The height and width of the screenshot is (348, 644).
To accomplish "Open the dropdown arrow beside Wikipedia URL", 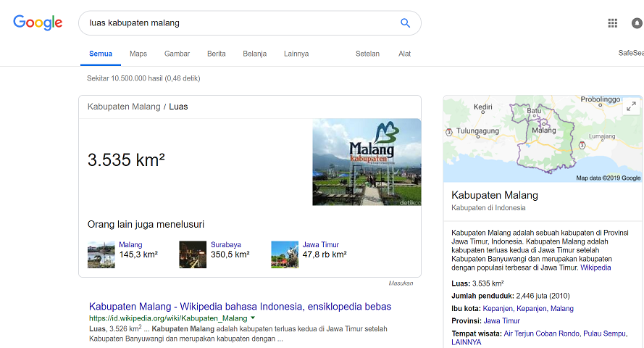I will [x=253, y=318].
